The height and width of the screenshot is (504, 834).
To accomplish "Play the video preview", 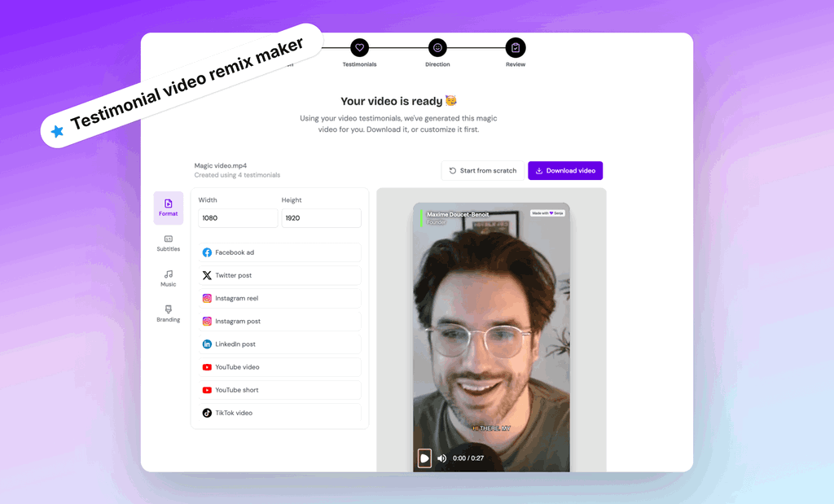I will 424,458.
